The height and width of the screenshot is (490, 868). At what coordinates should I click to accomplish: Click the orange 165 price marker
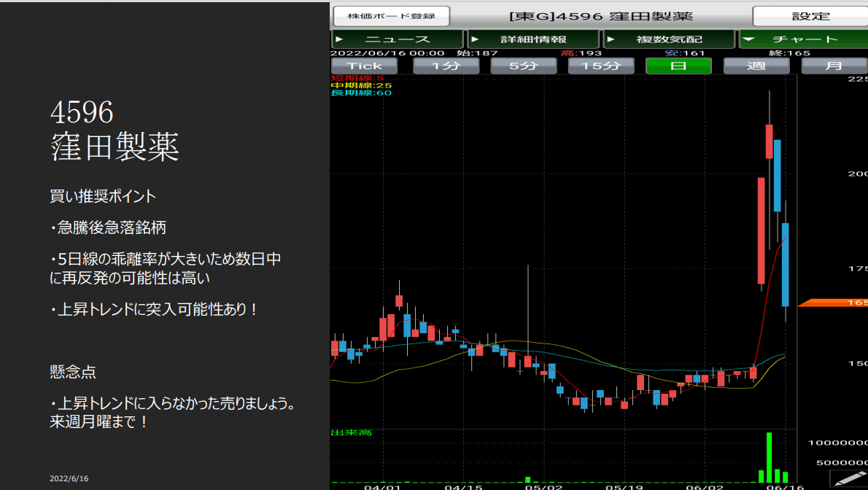(833, 303)
